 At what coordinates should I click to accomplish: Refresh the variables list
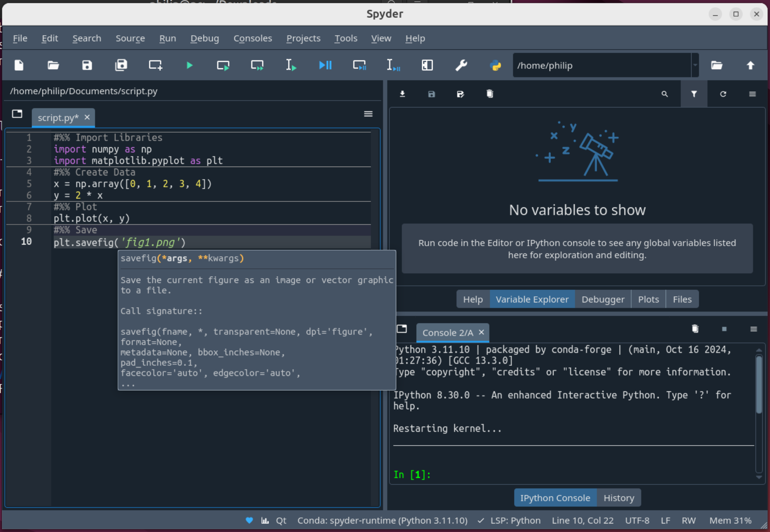pos(723,94)
